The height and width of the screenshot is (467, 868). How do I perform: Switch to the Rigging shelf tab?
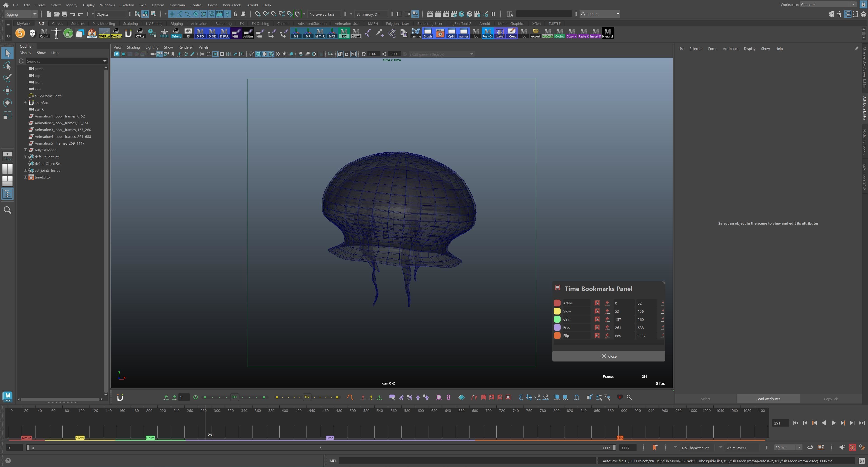pos(177,23)
